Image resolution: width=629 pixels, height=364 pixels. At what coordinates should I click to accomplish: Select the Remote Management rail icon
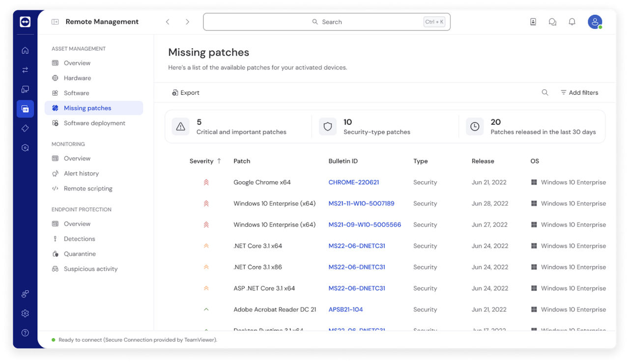click(25, 109)
